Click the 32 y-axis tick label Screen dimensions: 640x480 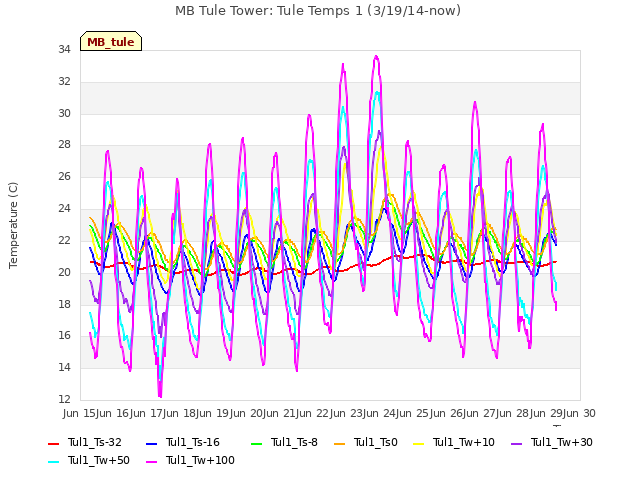[64, 81]
